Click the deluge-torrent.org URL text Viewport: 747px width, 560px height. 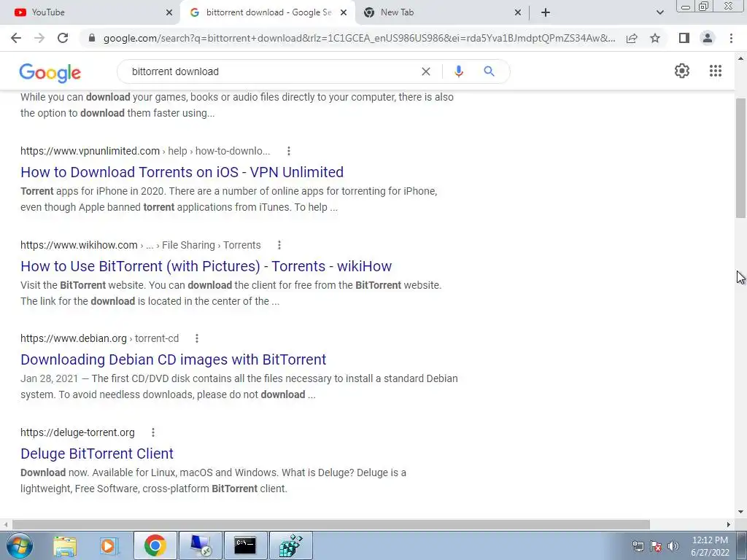(77, 432)
